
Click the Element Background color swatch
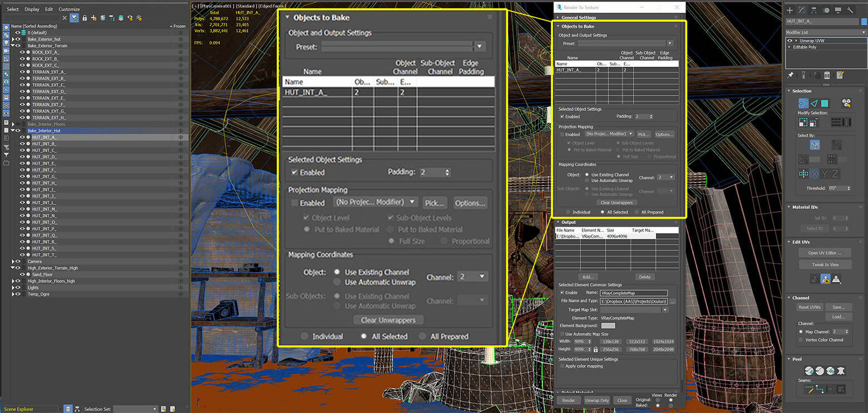[x=608, y=326]
